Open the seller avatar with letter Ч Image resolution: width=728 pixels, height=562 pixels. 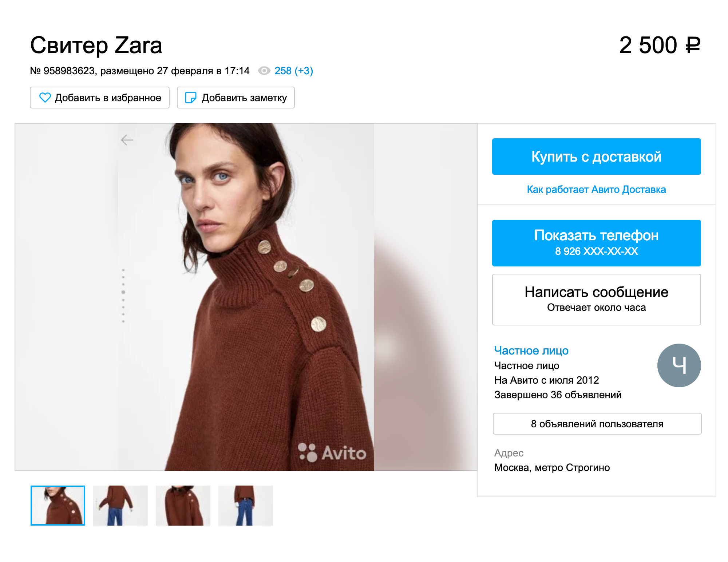pos(679,365)
